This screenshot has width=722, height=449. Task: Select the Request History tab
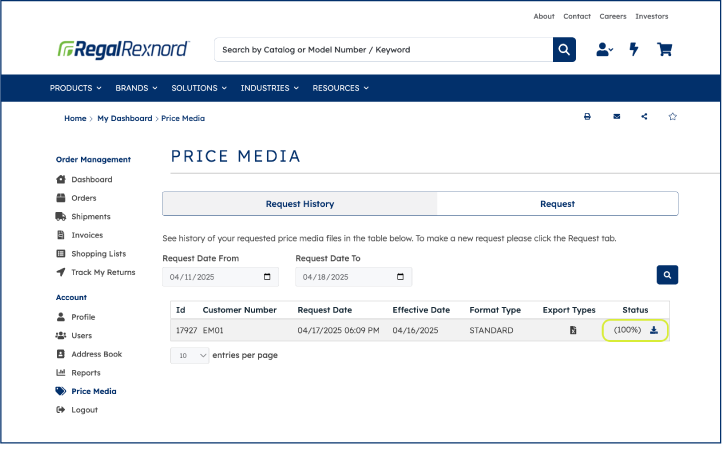300,204
